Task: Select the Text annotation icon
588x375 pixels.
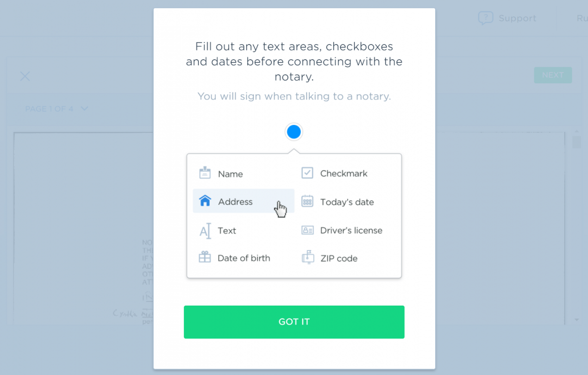Action: (204, 230)
